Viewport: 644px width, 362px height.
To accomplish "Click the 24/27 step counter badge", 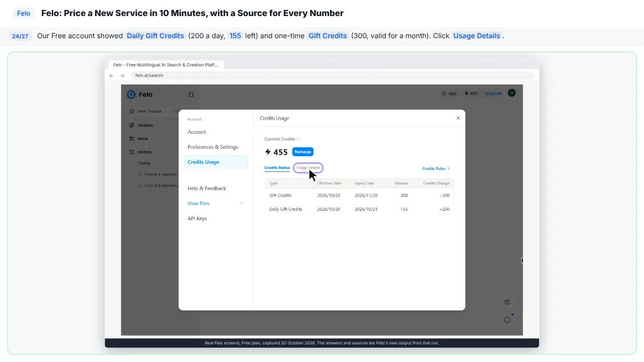I will 20,36.
